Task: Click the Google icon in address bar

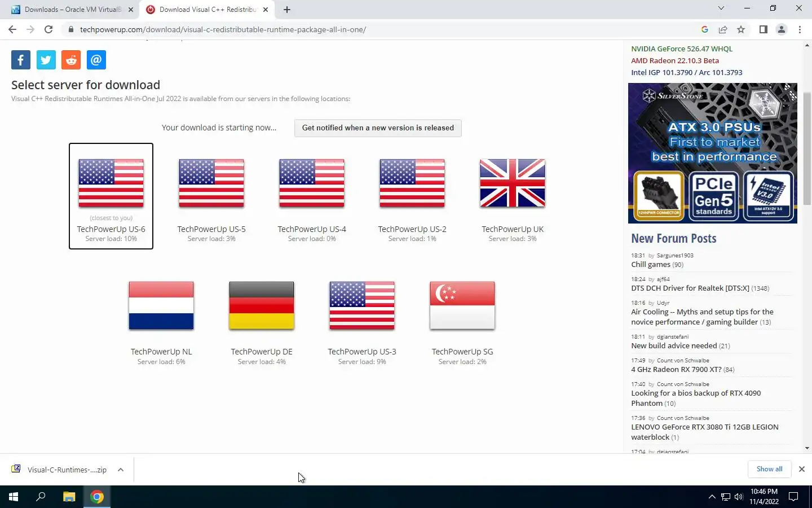Action: point(704,29)
